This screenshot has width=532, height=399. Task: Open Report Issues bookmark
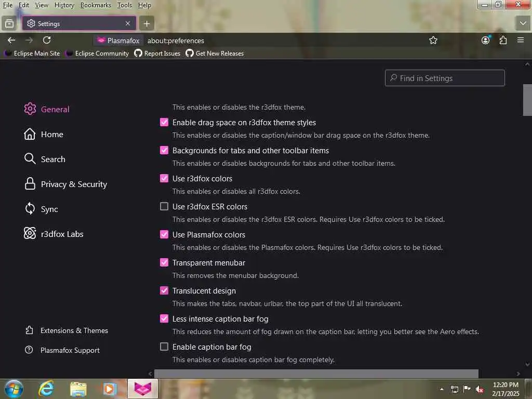pos(157,54)
